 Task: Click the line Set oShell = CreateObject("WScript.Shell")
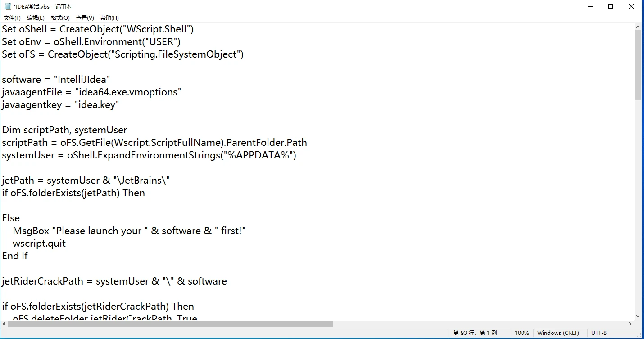(x=98, y=29)
